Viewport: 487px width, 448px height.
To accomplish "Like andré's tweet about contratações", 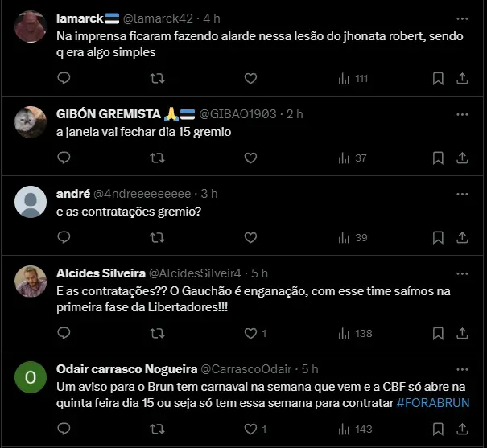I will tap(250, 237).
